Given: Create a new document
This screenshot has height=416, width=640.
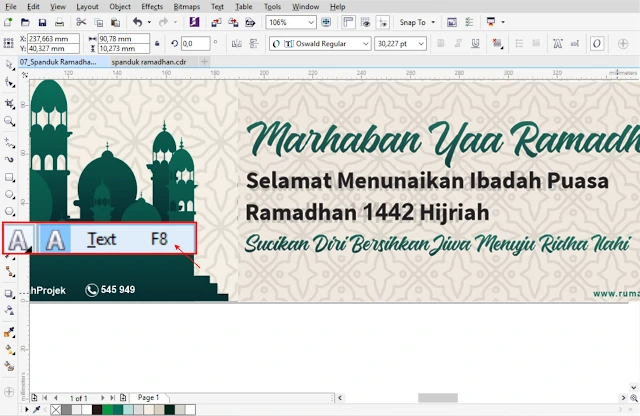Looking at the screenshot, I should pyautogui.click(x=8, y=22).
